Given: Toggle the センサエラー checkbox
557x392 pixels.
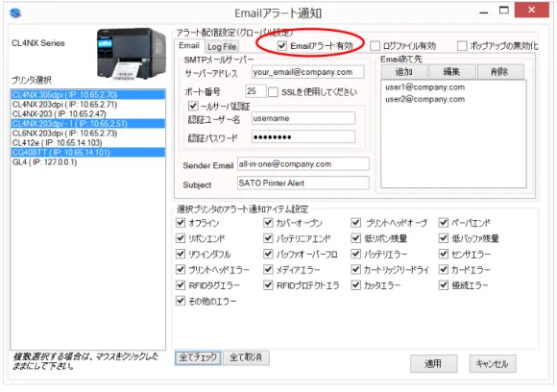Looking at the screenshot, I should pos(444,254).
